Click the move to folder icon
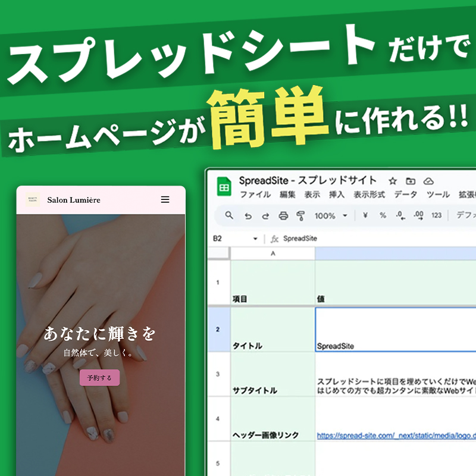 click(411, 181)
